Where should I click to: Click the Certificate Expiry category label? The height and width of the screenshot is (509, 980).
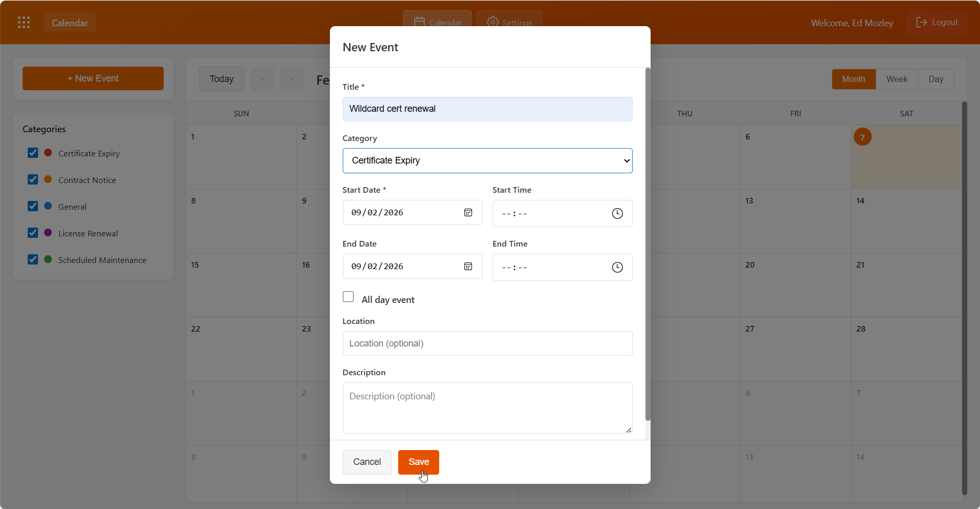[89, 153]
